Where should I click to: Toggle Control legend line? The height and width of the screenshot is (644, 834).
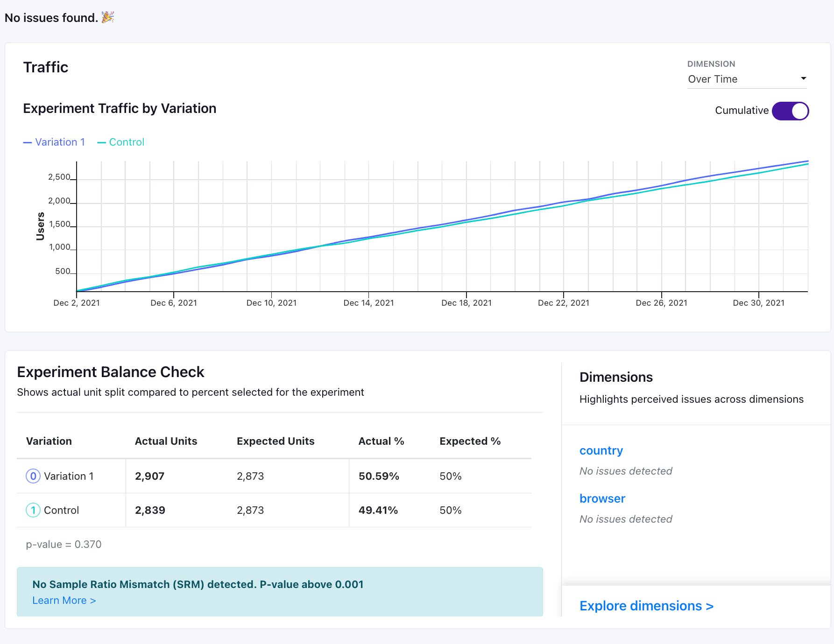pos(121,142)
